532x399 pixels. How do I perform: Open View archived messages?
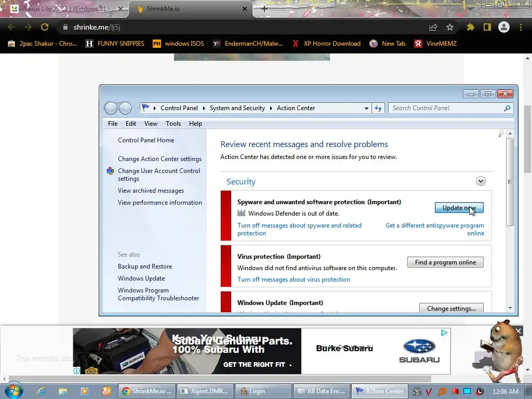[x=151, y=191]
